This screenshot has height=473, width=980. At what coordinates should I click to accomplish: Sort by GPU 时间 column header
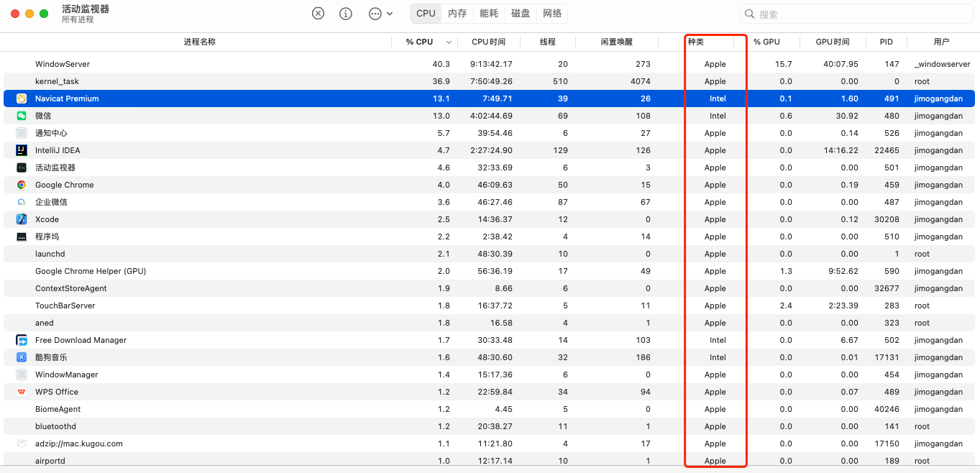pos(833,42)
